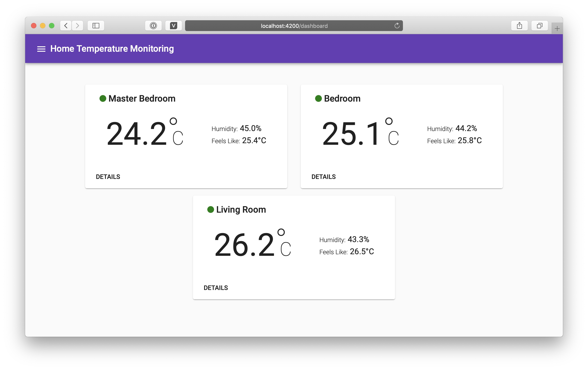
Task: Open the Share menu icon
Action: pyautogui.click(x=519, y=26)
